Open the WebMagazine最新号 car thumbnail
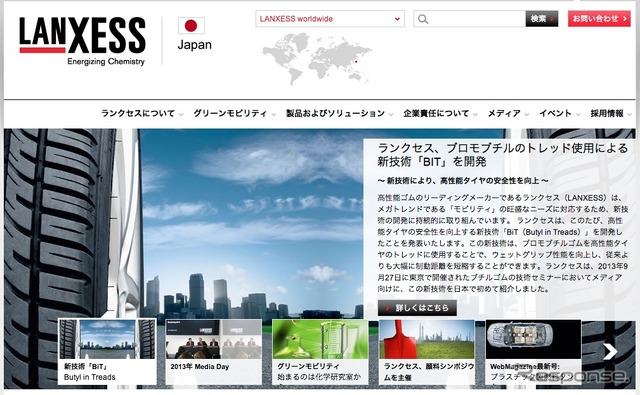The height and width of the screenshot is (395, 640). click(x=533, y=351)
